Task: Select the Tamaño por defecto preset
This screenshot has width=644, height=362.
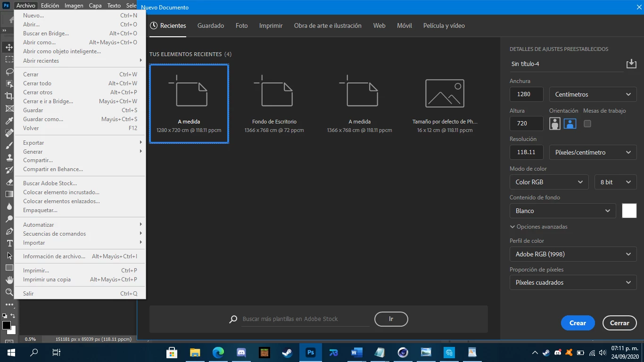Action: pyautogui.click(x=445, y=104)
